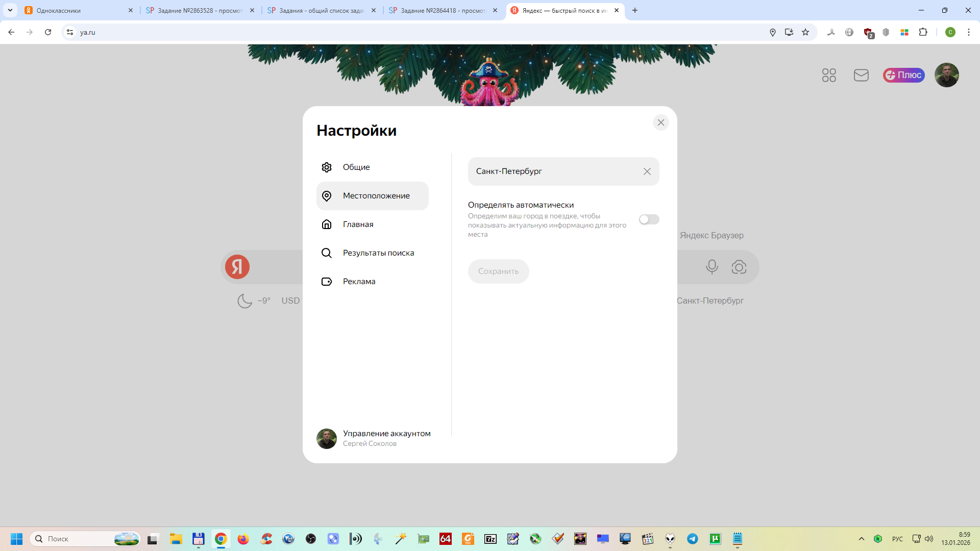Screen dimensions: 980x551
Task: Open the user avatar at top right
Action: click(x=946, y=75)
